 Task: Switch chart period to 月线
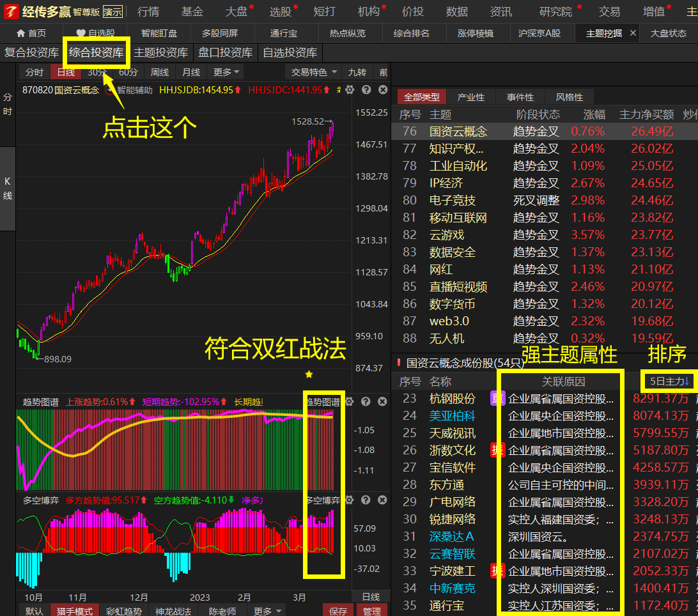tap(191, 72)
